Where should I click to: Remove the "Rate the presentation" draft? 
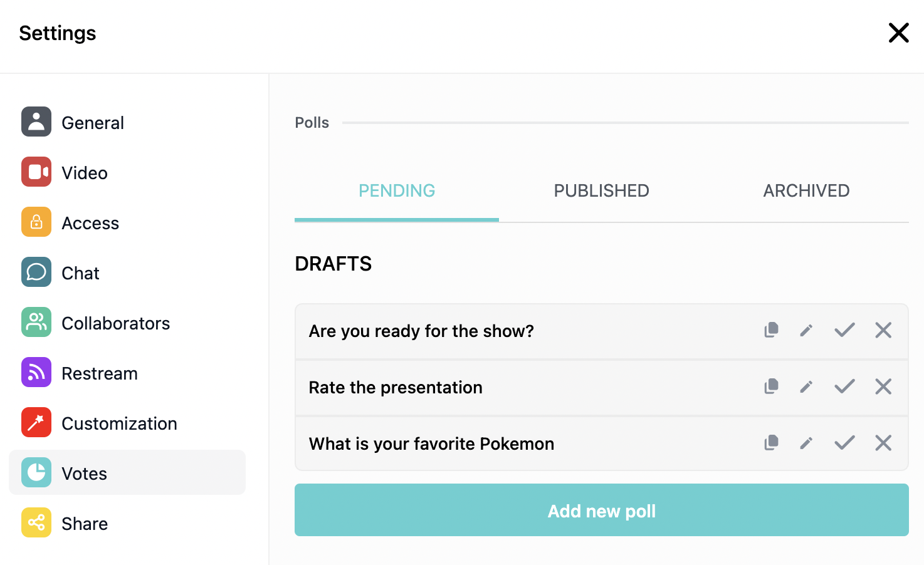883,386
